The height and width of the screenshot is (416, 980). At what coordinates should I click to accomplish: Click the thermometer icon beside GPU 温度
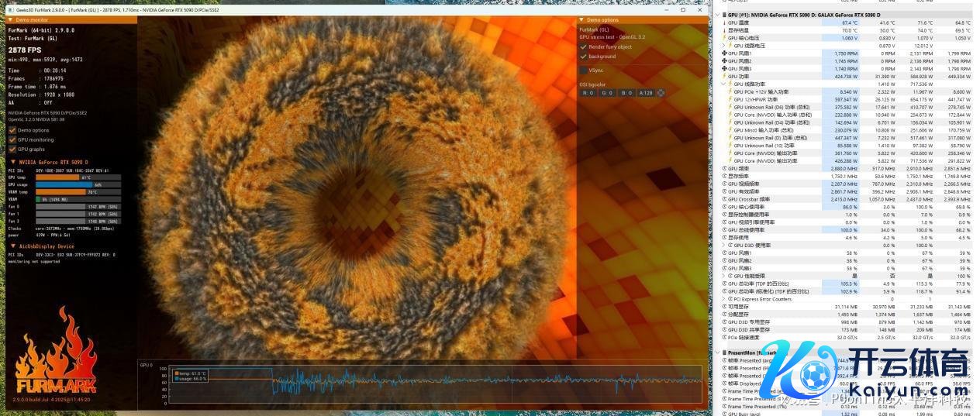724,23
